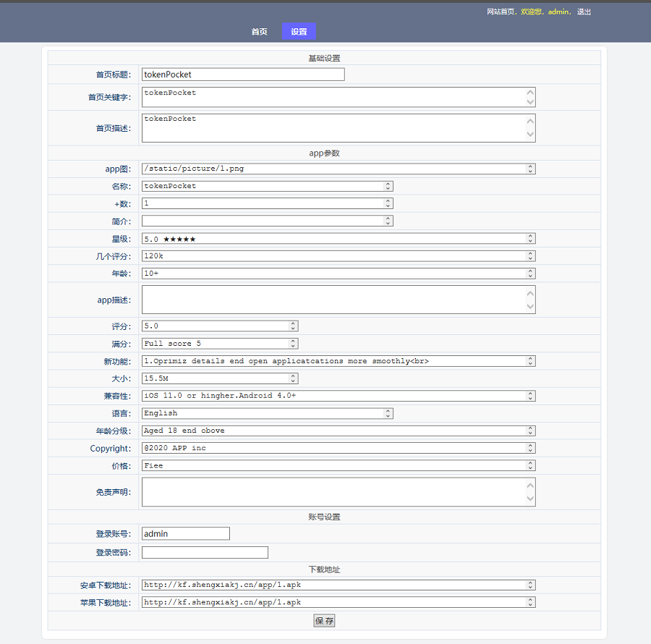Click the 大小 field showing 15.5M
This screenshot has height=644, width=651.
coord(220,378)
